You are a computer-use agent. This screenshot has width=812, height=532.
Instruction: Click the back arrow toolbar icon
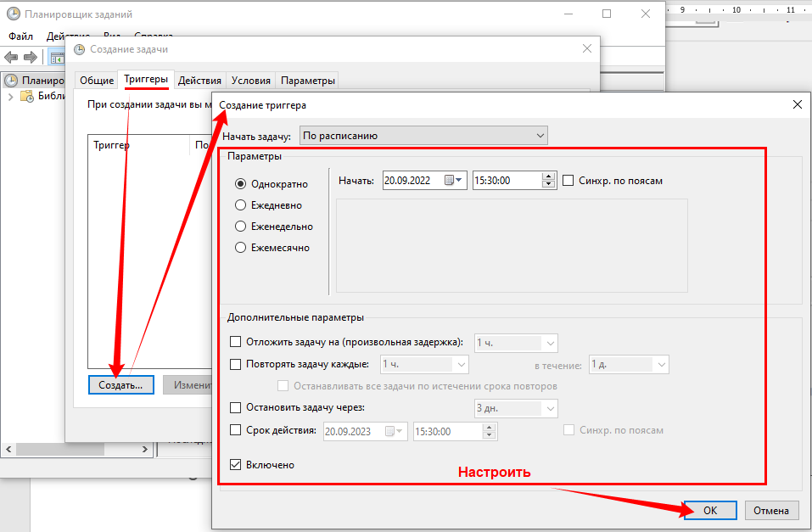tap(11, 57)
